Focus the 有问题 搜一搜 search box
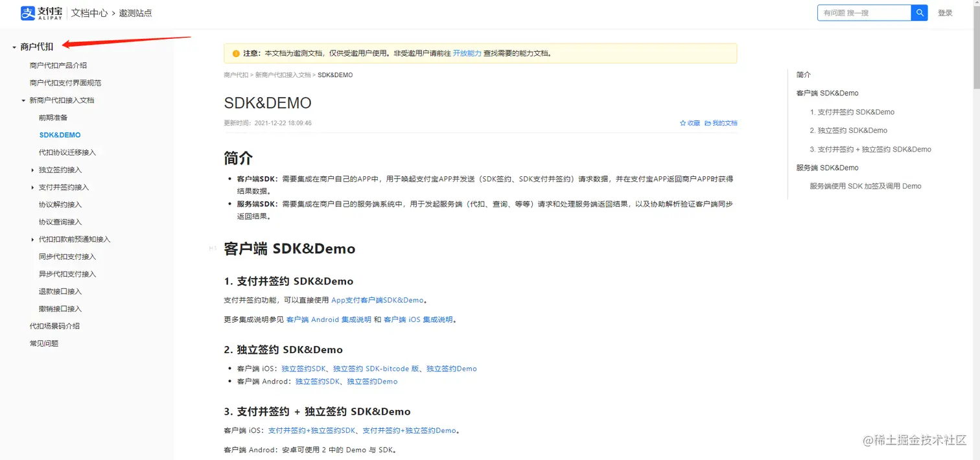Viewport: 980px width, 460px height. pos(864,13)
